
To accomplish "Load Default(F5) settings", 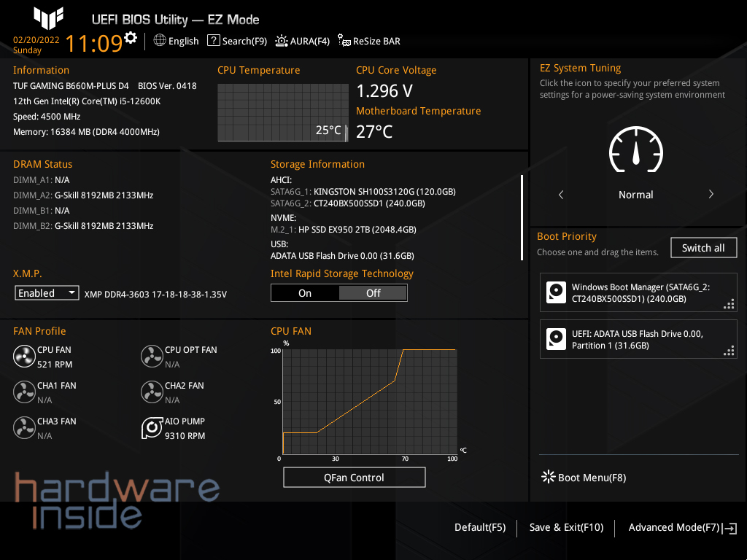I will [x=480, y=527].
